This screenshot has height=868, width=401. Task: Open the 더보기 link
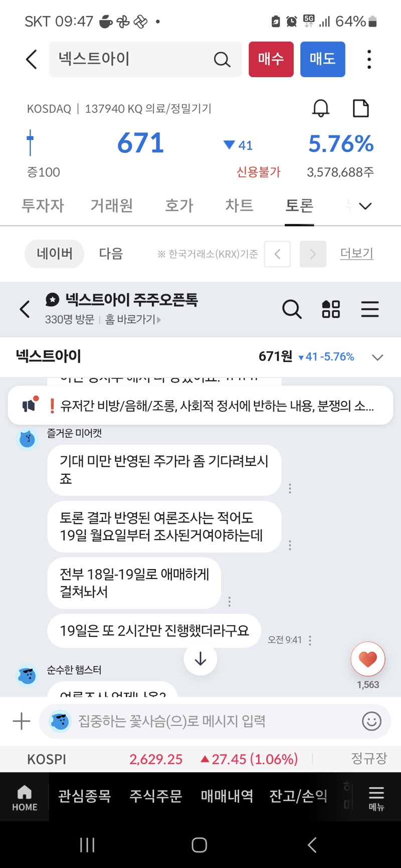(356, 253)
